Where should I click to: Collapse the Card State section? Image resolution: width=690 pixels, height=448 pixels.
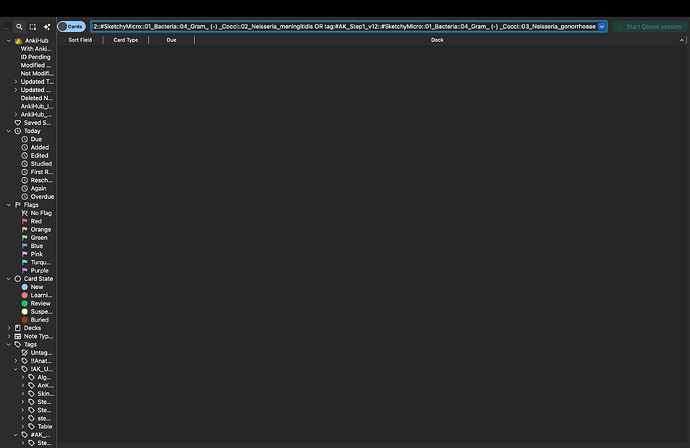click(x=8, y=279)
